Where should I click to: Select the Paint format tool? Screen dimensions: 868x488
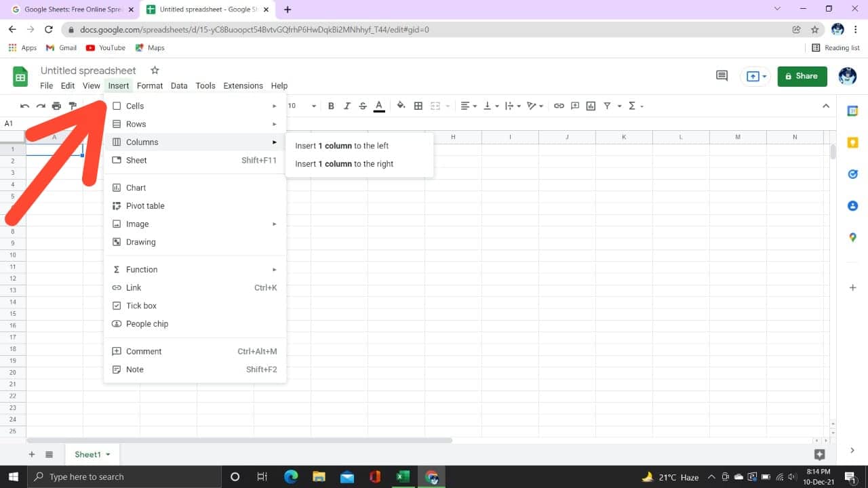(73, 106)
